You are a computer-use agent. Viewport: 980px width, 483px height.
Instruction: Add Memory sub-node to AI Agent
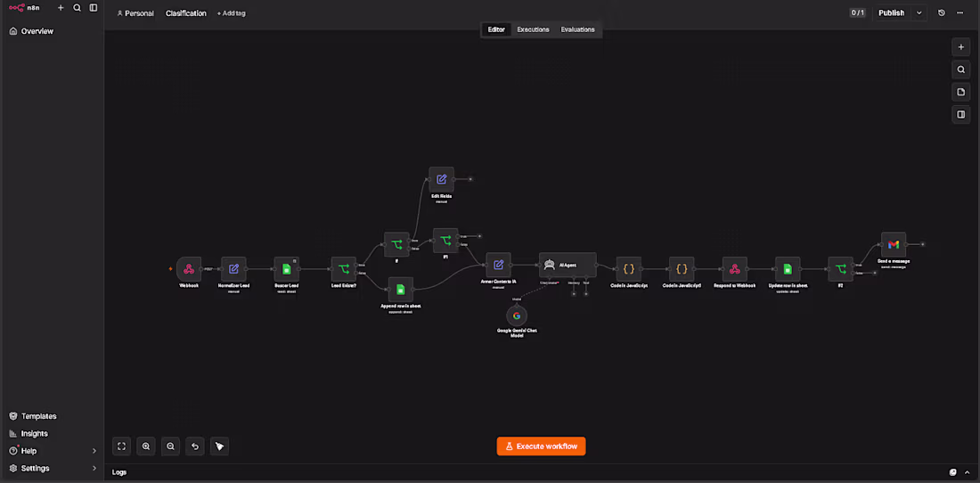[x=574, y=294]
